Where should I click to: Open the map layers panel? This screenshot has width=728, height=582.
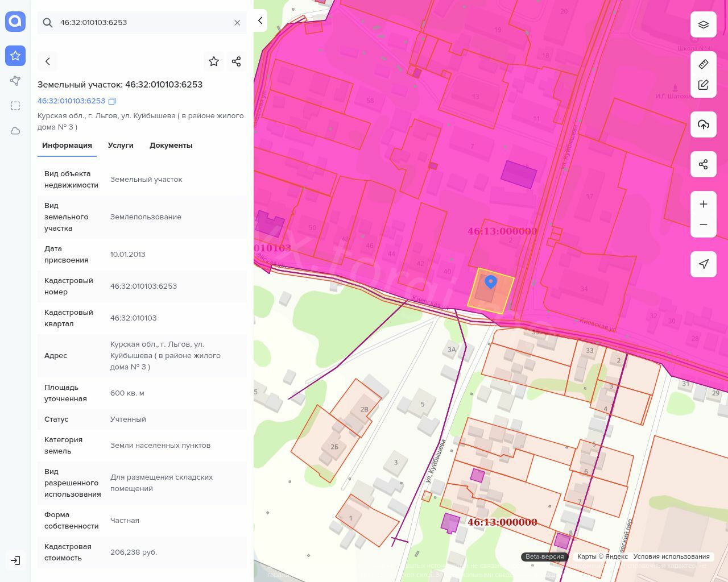(x=703, y=24)
